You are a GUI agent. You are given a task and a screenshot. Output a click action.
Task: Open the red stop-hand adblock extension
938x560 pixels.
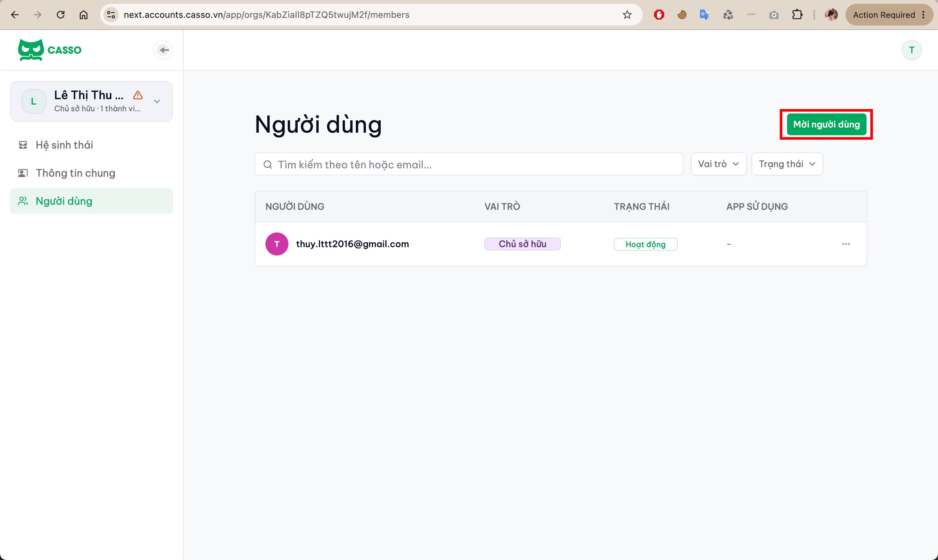(x=659, y=15)
